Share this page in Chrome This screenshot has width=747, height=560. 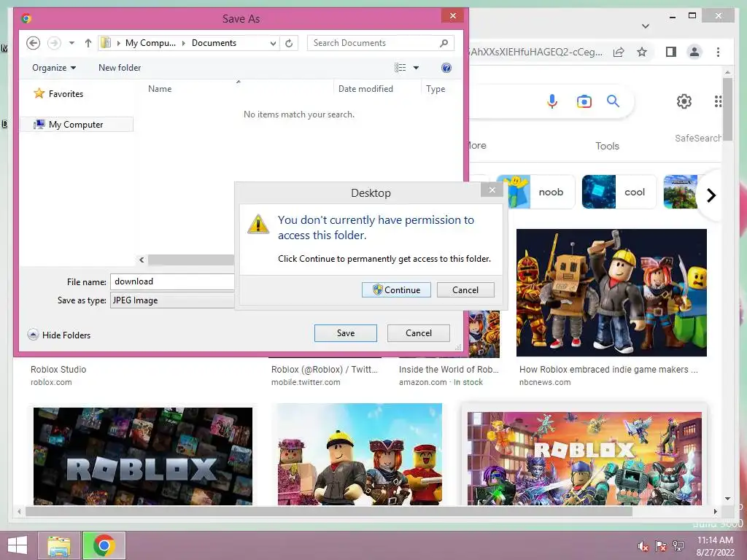pos(619,52)
